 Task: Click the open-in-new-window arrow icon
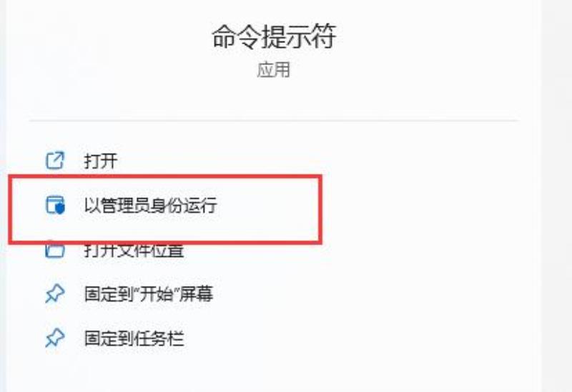point(55,160)
